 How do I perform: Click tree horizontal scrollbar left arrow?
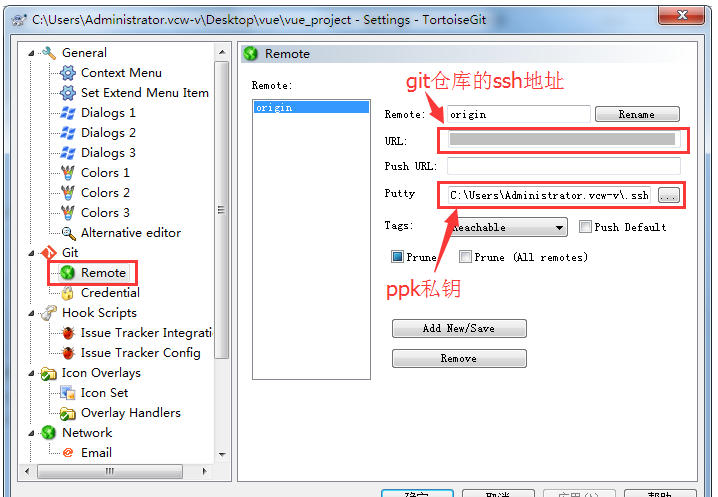point(27,471)
